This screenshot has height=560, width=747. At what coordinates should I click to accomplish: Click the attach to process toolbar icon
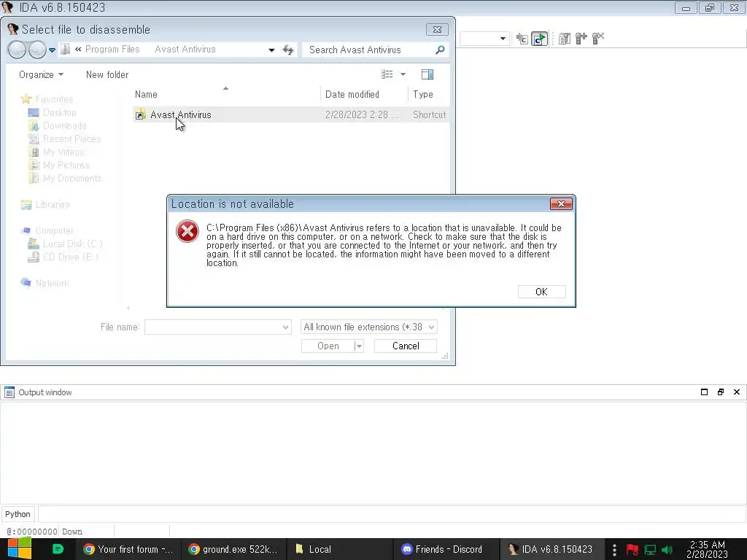click(522, 39)
